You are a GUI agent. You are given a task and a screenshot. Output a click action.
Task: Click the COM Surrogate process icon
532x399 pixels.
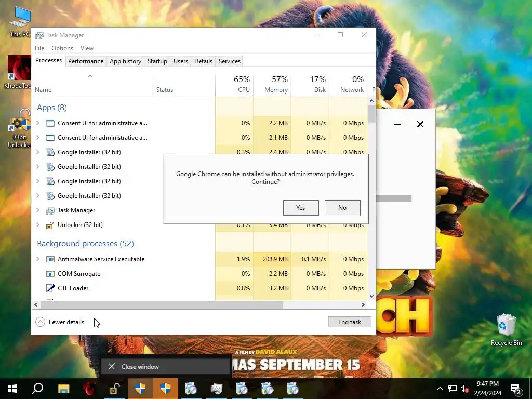tap(50, 274)
